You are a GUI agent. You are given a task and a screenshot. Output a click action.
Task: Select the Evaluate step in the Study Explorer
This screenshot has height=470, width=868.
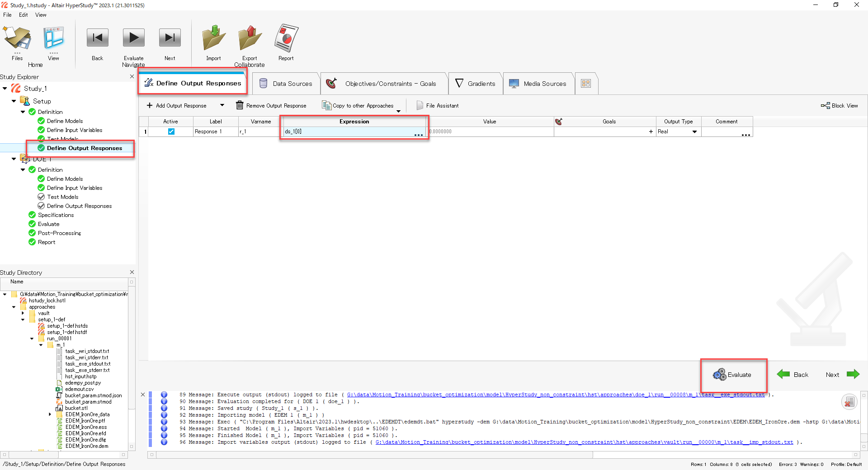pos(48,224)
